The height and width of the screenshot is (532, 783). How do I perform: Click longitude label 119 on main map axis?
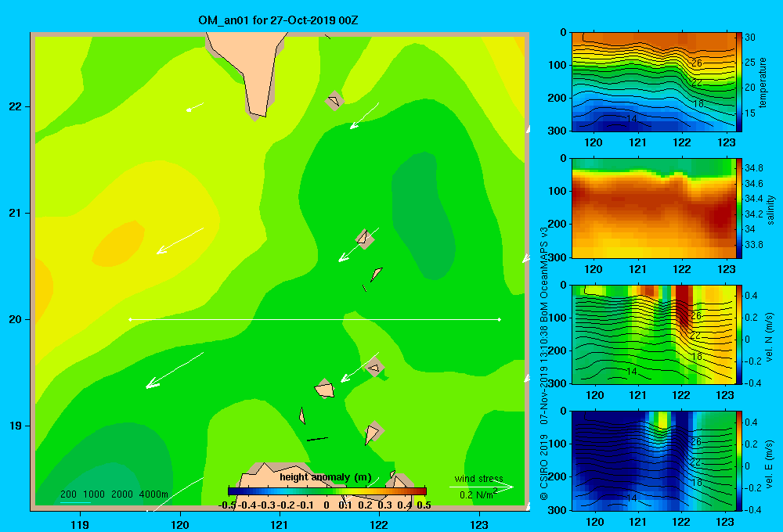pyautogui.click(x=80, y=524)
